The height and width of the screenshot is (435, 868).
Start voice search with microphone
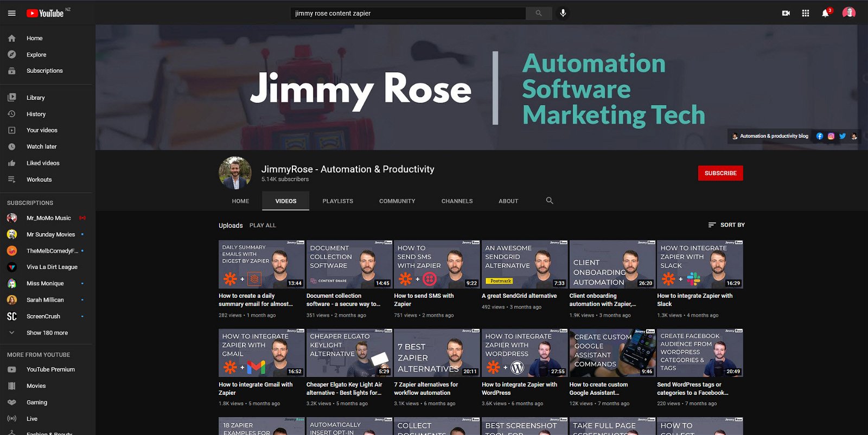[x=563, y=13]
